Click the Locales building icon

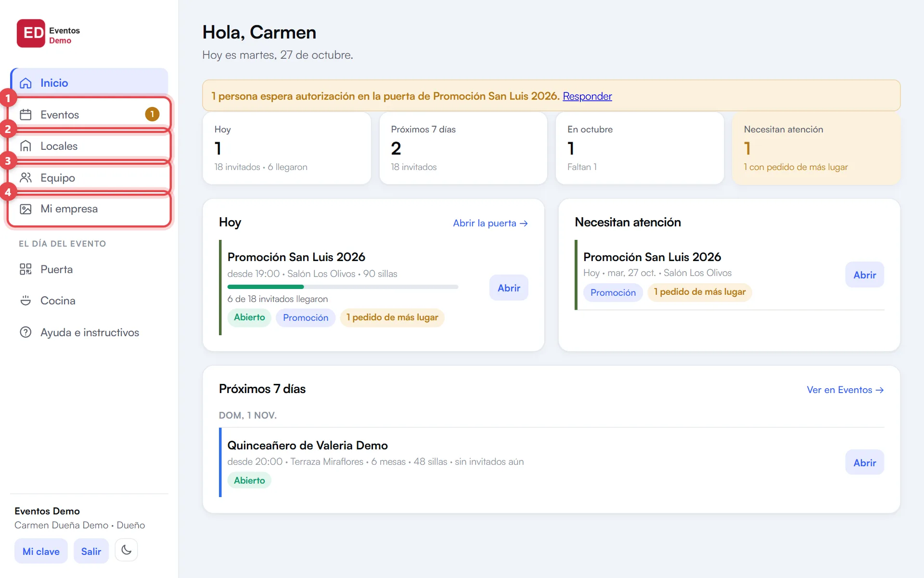26,146
